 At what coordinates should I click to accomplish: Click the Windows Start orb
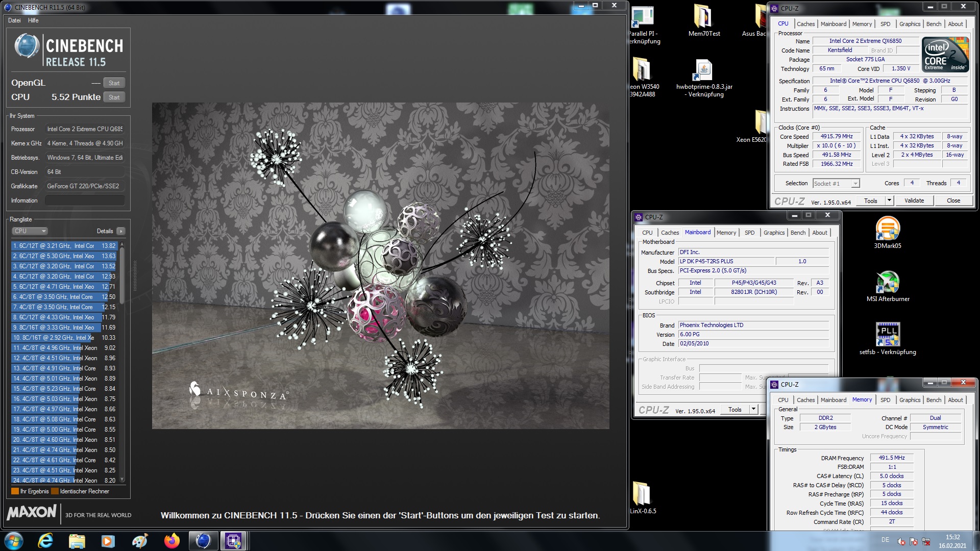point(14,541)
